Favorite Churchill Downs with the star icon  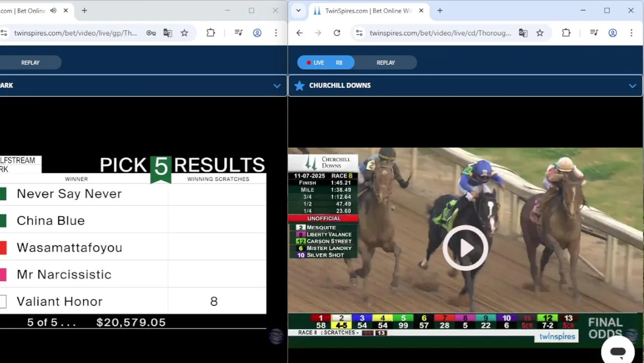[299, 86]
